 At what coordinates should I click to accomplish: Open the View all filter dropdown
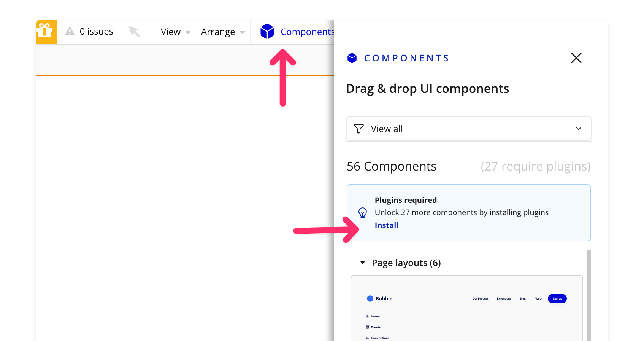468,129
